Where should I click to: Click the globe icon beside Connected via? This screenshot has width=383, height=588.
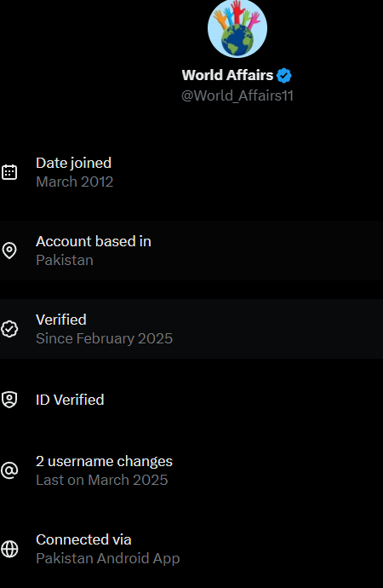9,549
